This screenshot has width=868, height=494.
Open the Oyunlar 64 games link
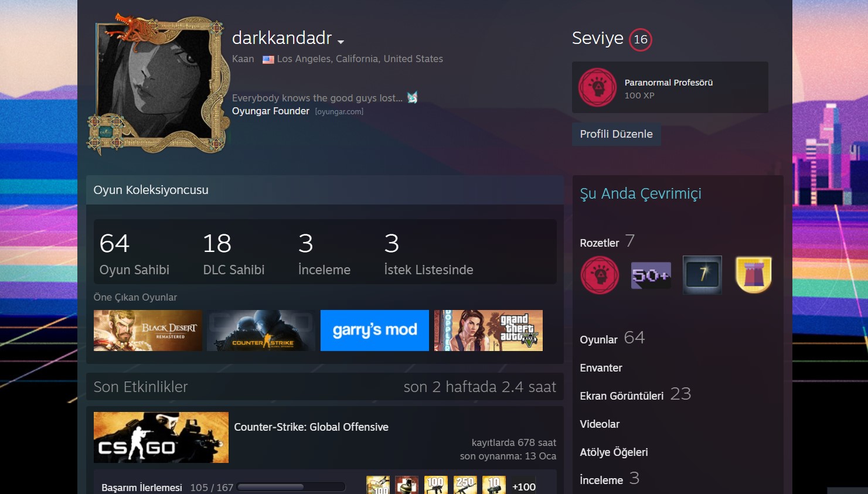coord(612,338)
